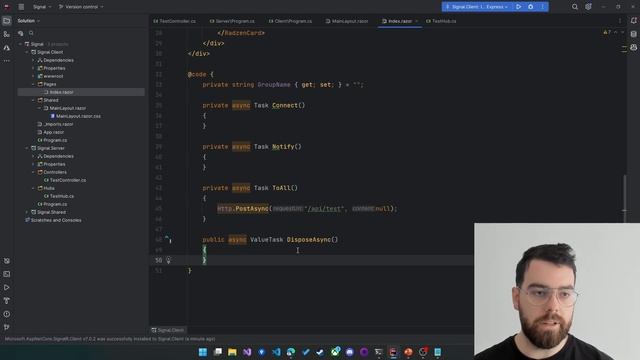This screenshot has width=640, height=360.
Task: Click the Run play button in toolbar
Action: [518, 7]
